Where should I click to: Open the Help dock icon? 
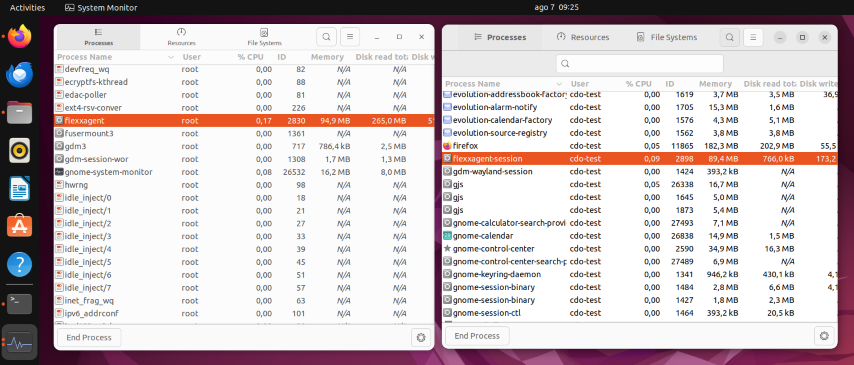[x=20, y=264]
